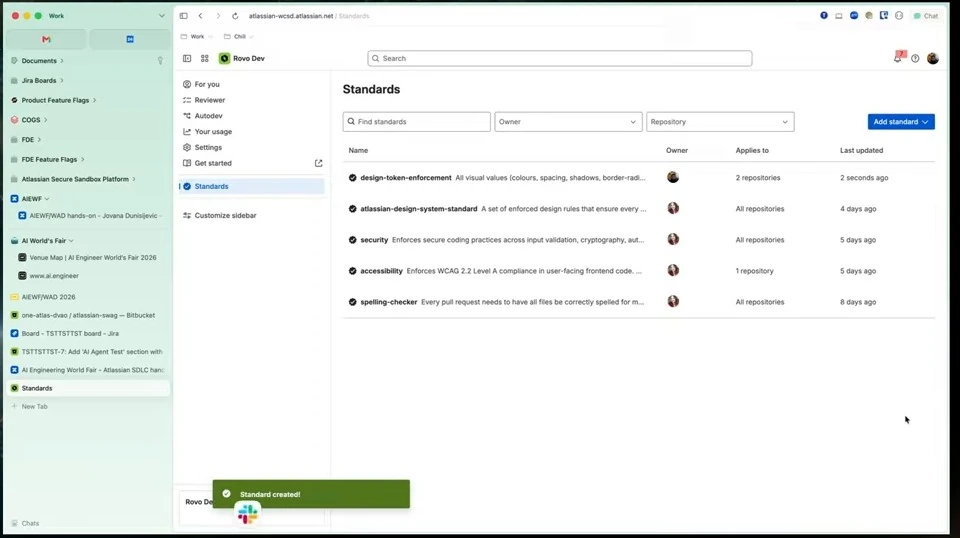Open the Gmail pinned tab
This screenshot has height=538, width=960.
(46, 39)
